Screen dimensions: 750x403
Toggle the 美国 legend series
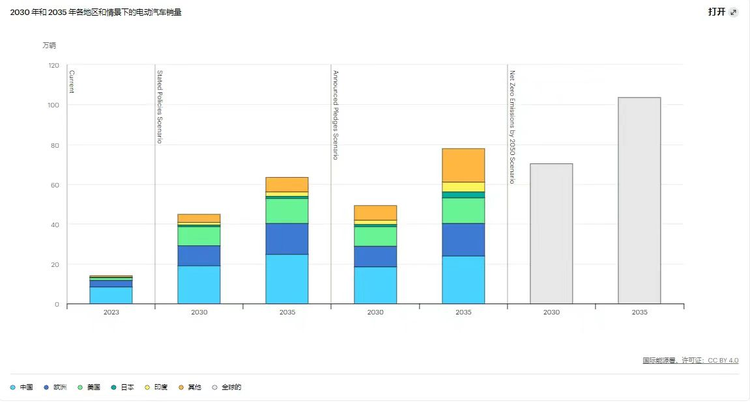coord(90,386)
